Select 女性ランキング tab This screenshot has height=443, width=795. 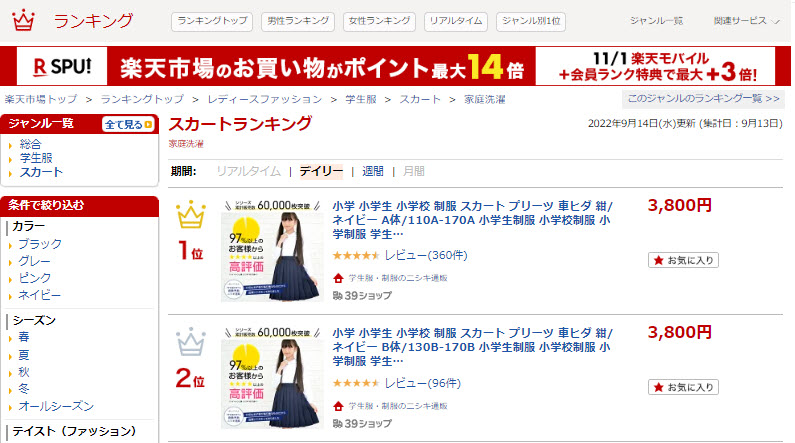(379, 21)
